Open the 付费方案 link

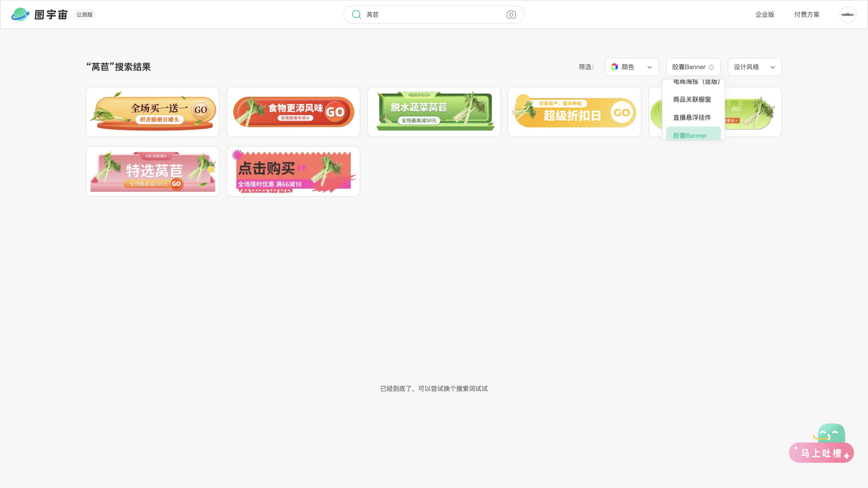[807, 14]
